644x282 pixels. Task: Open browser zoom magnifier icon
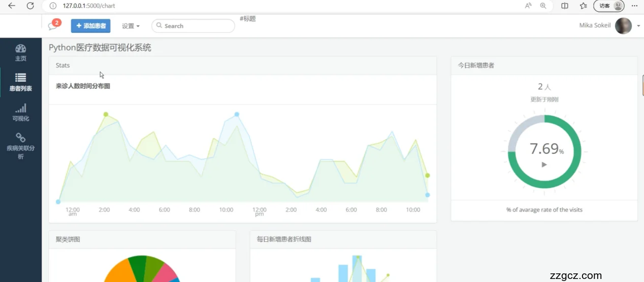pos(543,6)
